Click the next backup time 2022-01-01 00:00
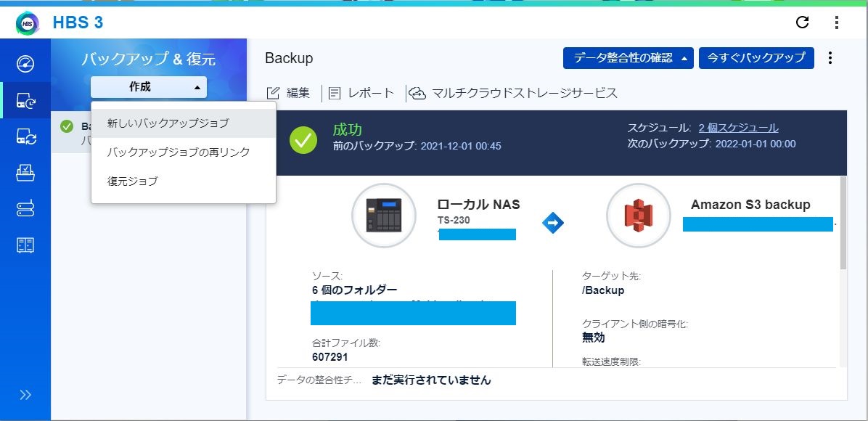The height and width of the screenshot is (421, 868). tap(755, 144)
